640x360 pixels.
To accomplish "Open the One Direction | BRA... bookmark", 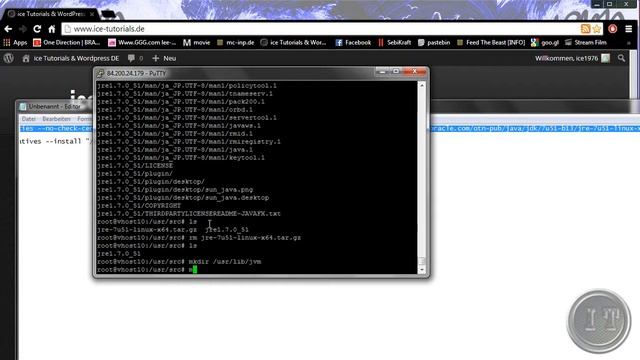I will pyautogui.click(x=67, y=42).
